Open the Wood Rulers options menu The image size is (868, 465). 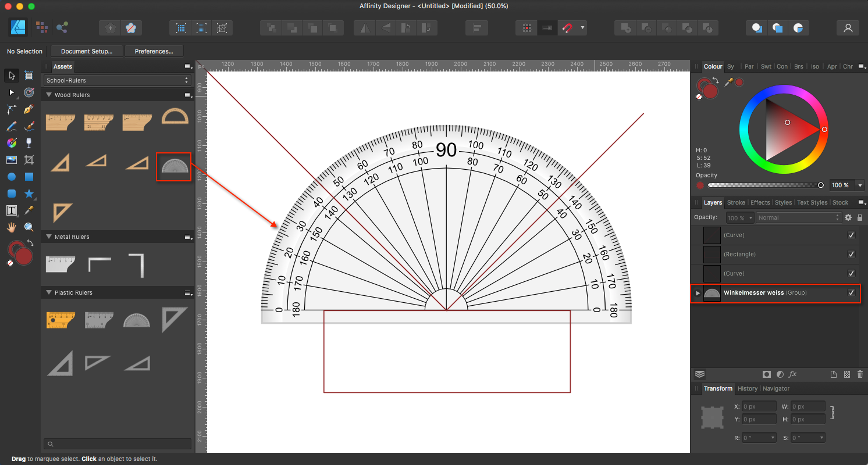pyautogui.click(x=188, y=95)
